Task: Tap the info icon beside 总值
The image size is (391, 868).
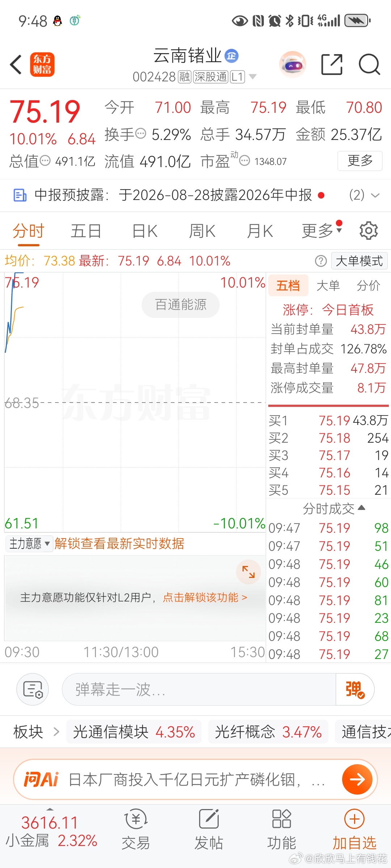Action: [x=45, y=160]
